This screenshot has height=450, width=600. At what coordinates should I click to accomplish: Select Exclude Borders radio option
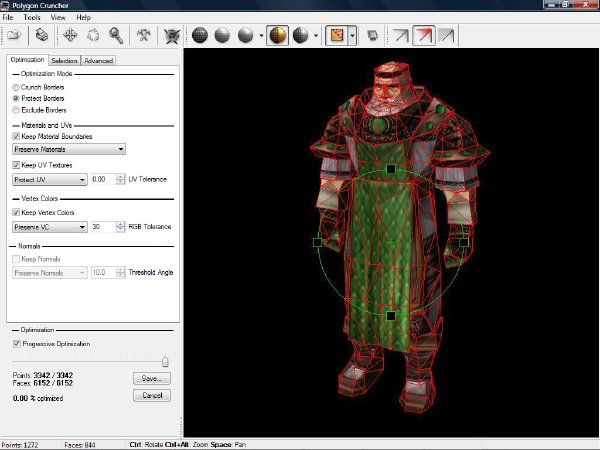[x=16, y=110]
